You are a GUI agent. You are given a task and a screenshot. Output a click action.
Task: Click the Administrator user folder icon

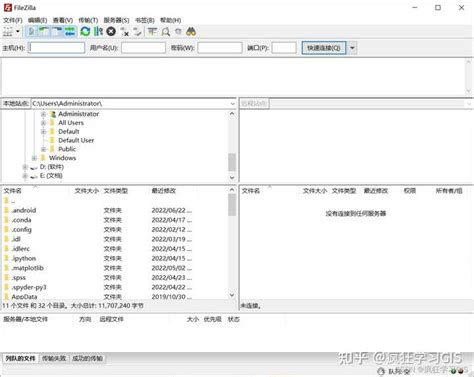pos(52,114)
